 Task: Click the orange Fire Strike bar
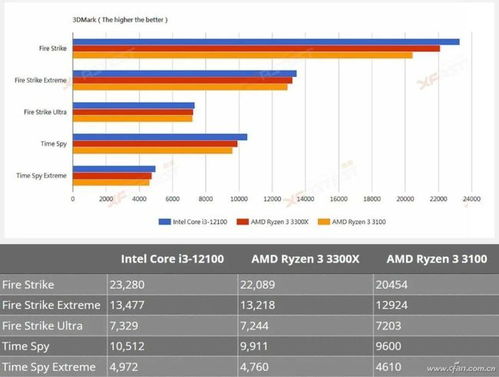[243, 55]
